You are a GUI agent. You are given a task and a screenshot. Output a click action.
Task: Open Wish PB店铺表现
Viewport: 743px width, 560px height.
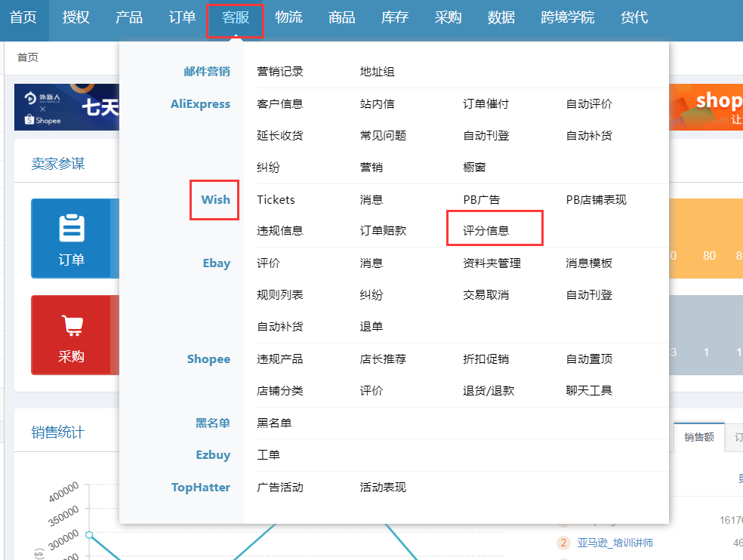coord(596,199)
